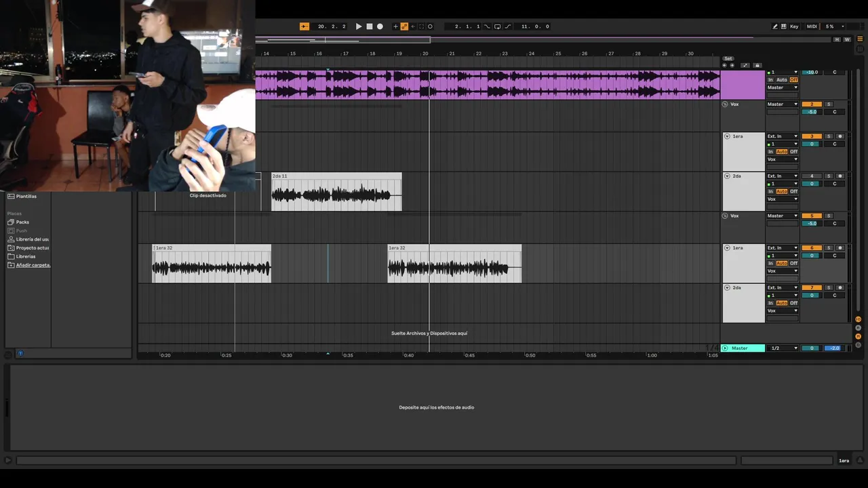Open Master output dropdown on Vox group 2
Image resolution: width=868 pixels, height=488 pixels.
coord(783,104)
